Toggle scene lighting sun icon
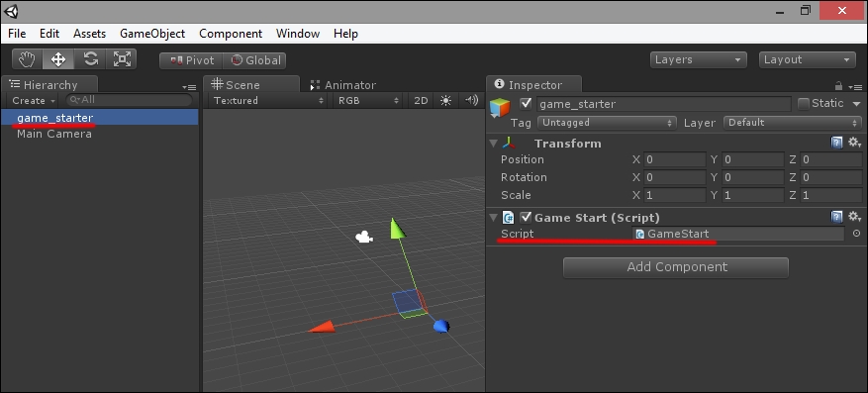The image size is (868, 393). coord(445,100)
